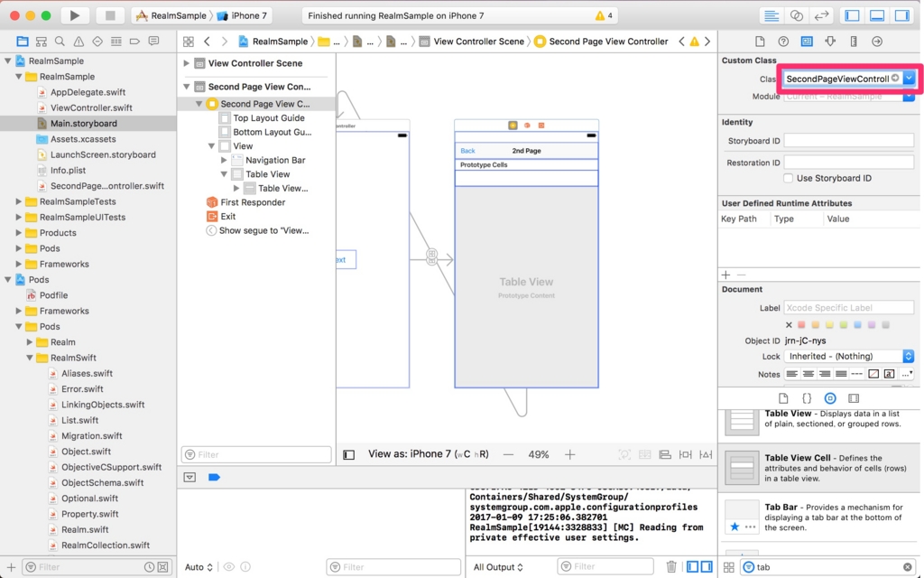Click the Storyboard ID input field
Image resolution: width=924 pixels, height=578 pixels.
coord(848,141)
